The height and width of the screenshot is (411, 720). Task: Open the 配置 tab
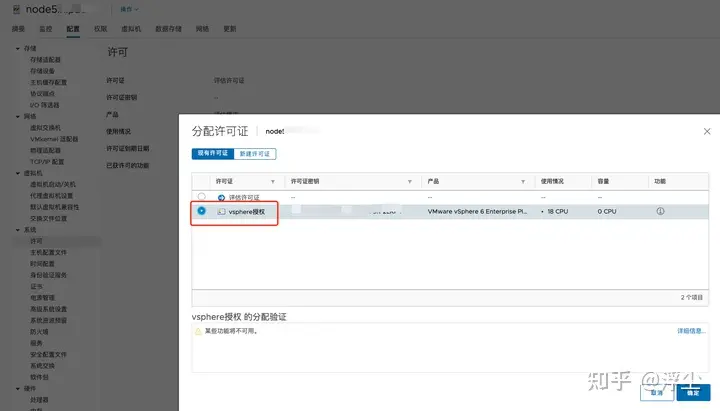[x=73, y=29]
